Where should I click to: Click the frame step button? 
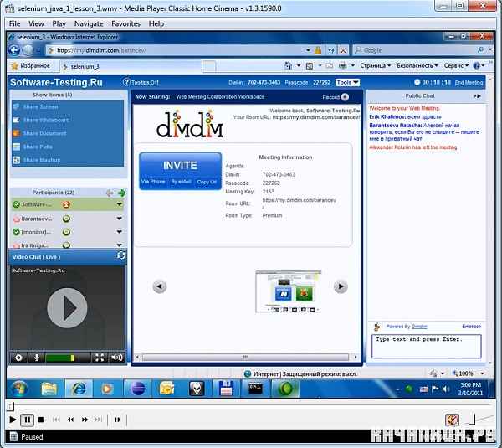point(118,420)
